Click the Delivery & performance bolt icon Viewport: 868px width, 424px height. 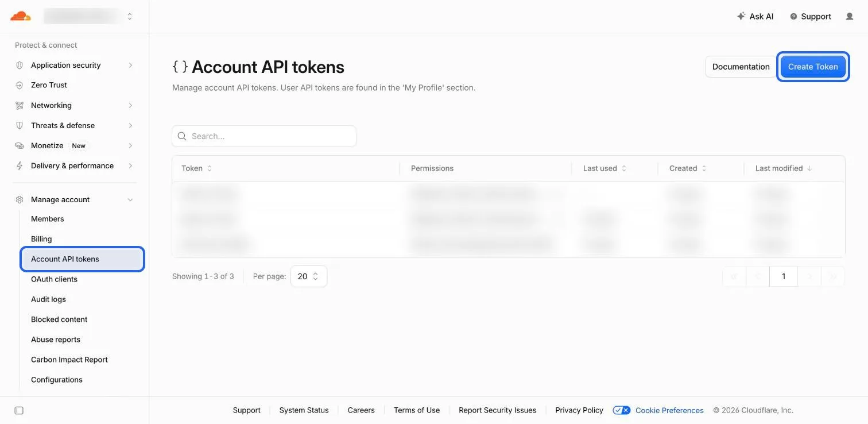pos(20,166)
